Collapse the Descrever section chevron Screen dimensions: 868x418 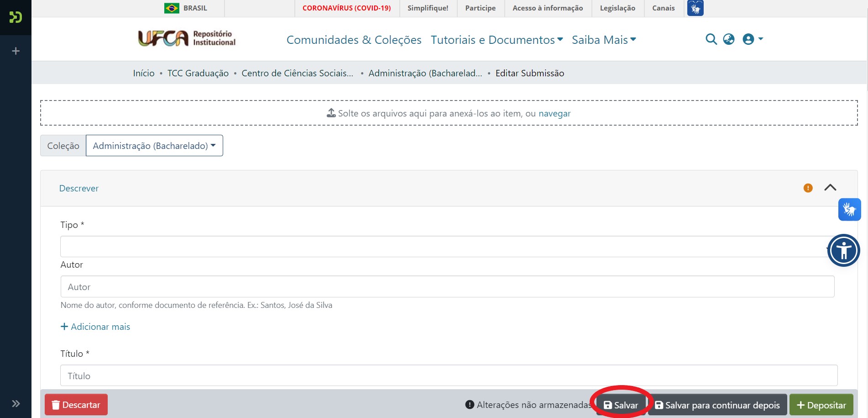click(x=831, y=187)
